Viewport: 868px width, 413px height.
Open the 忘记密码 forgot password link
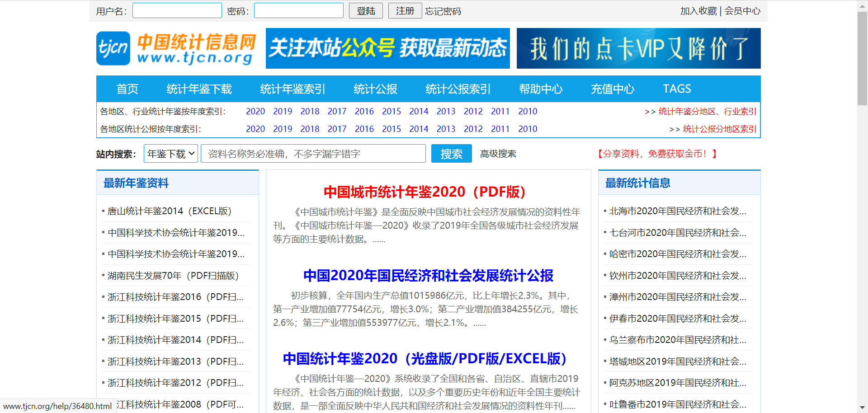tap(443, 11)
